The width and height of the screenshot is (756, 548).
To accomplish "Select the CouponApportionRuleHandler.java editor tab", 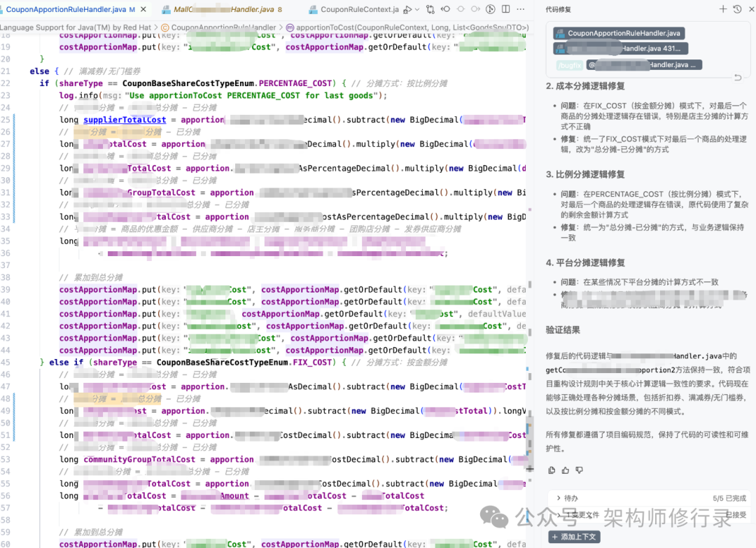I will [x=65, y=9].
